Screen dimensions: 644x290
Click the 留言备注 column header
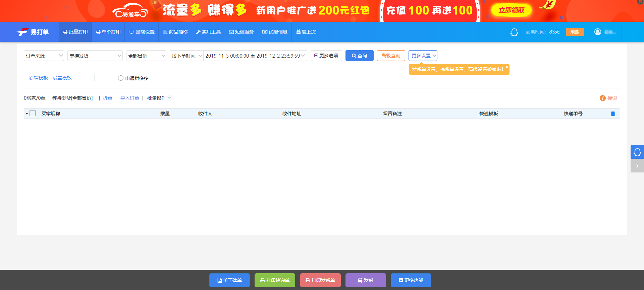point(392,114)
